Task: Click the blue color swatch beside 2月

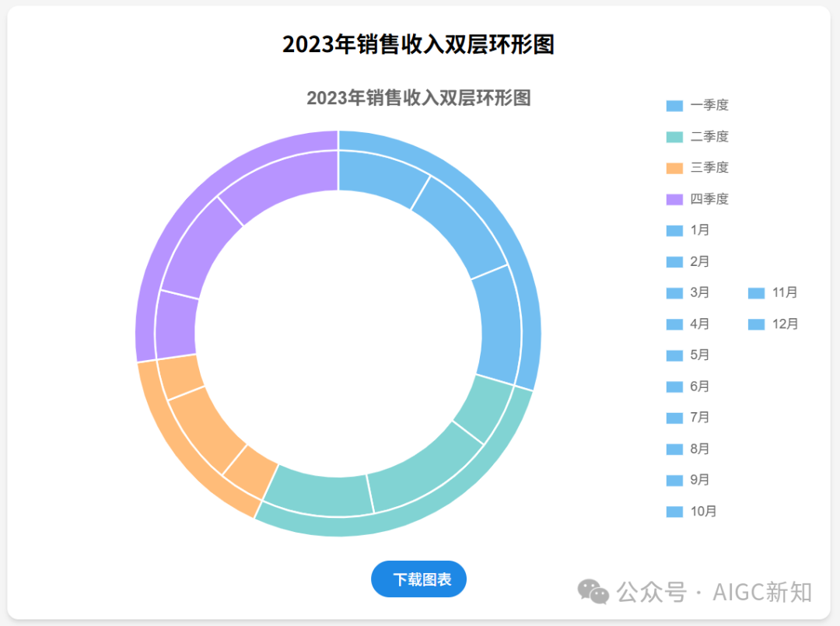Action: click(673, 262)
